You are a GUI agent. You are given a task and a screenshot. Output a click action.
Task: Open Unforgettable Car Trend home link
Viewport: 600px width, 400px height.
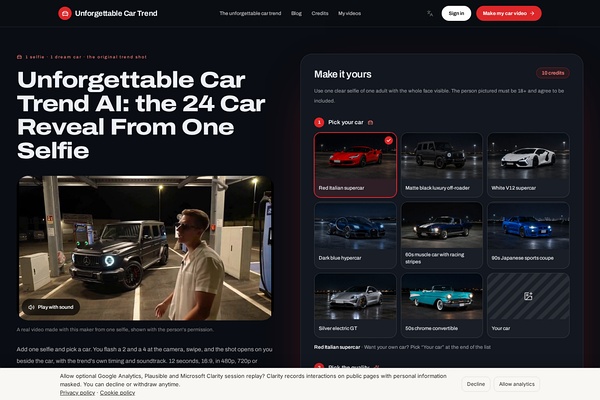click(108, 13)
